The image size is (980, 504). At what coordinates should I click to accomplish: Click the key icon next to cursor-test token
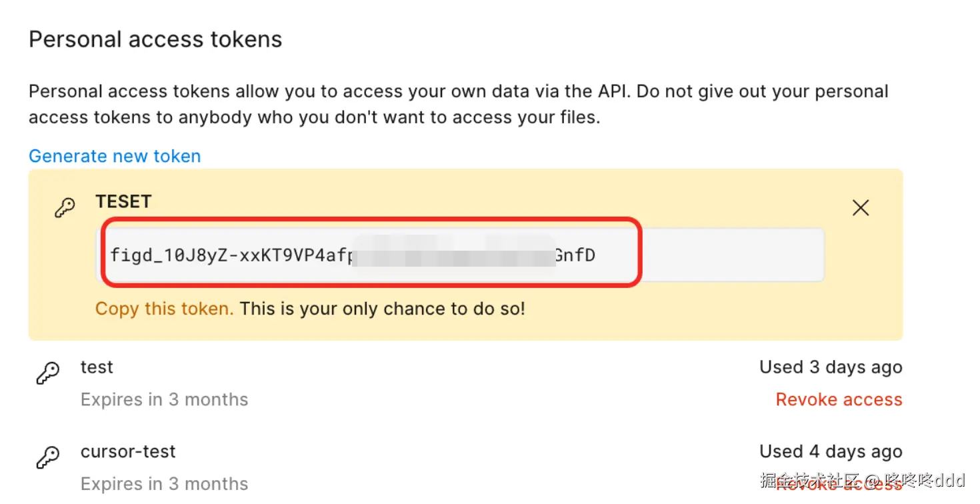[47, 457]
